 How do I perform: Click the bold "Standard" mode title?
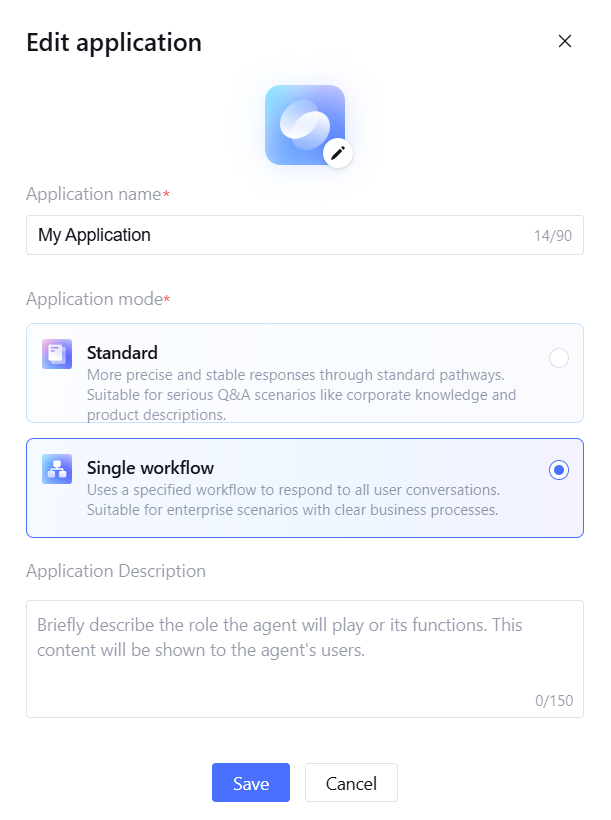click(122, 353)
